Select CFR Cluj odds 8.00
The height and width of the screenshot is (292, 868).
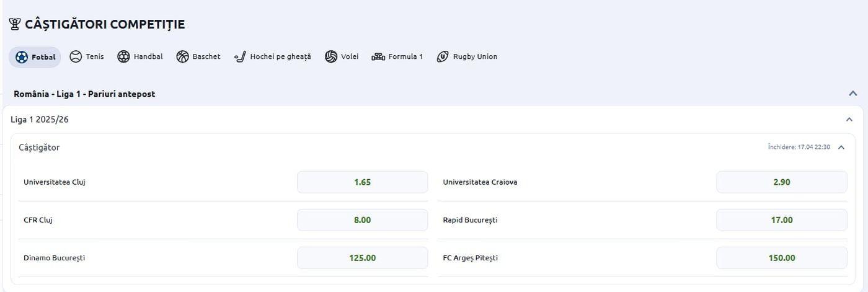pyautogui.click(x=362, y=220)
